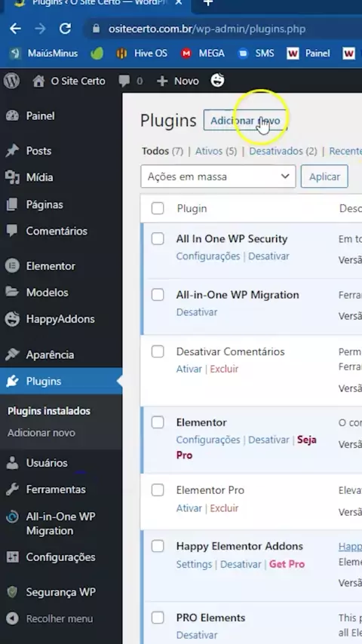The height and width of the screenshot is (644, 362).
Task: Open the Painel bookmark
Action: tap(308, 54)
